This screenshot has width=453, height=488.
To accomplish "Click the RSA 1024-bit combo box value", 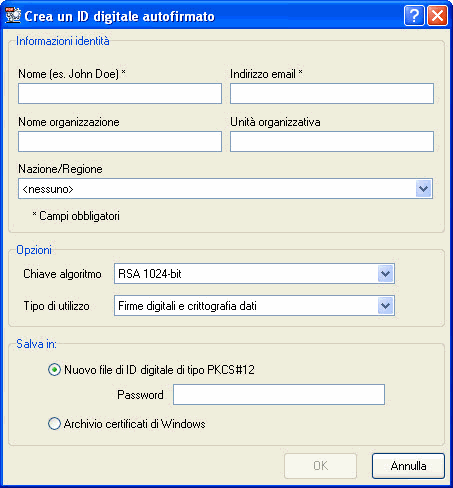I will coord(150,274).
